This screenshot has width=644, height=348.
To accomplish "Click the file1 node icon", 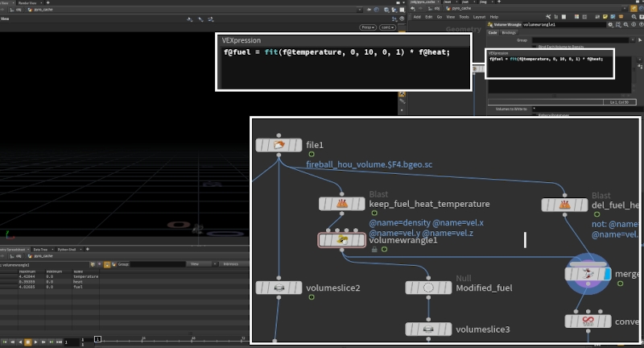I will tap(279, 145).
